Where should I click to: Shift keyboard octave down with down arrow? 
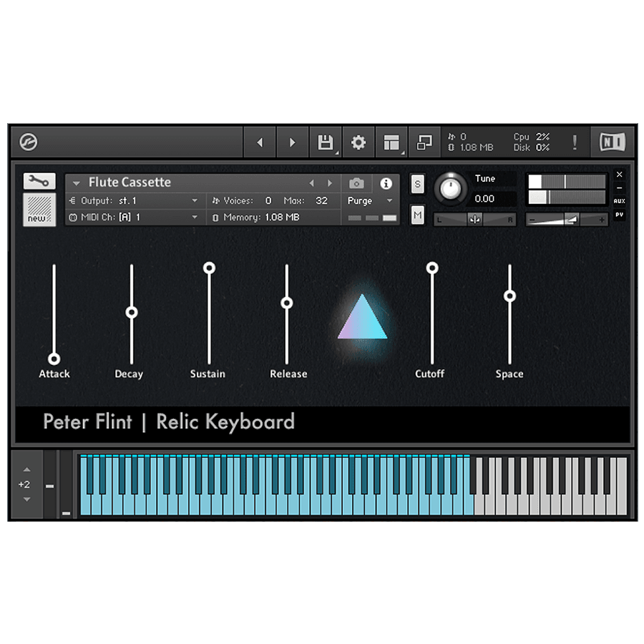point(26,499)
